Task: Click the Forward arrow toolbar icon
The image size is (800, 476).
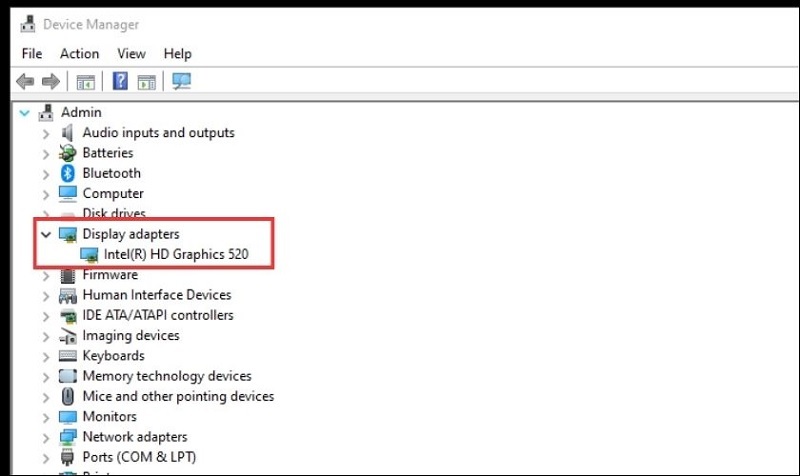Action: pos(49,82)
